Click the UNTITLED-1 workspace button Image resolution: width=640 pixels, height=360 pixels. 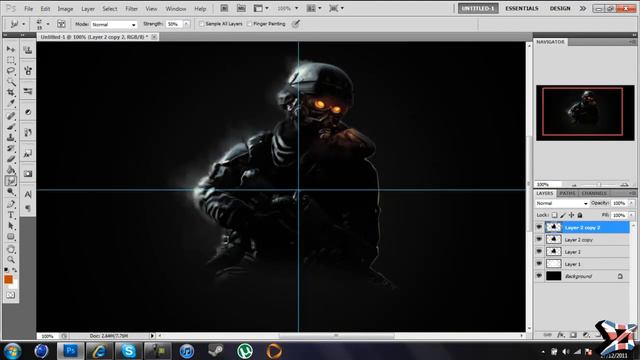tap(478, 8)
